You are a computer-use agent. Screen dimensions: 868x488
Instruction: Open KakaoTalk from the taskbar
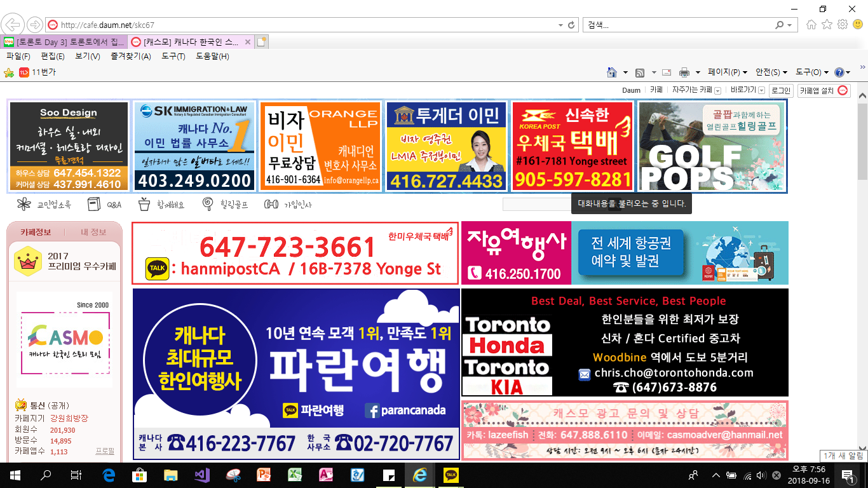(x=451, y=475)
